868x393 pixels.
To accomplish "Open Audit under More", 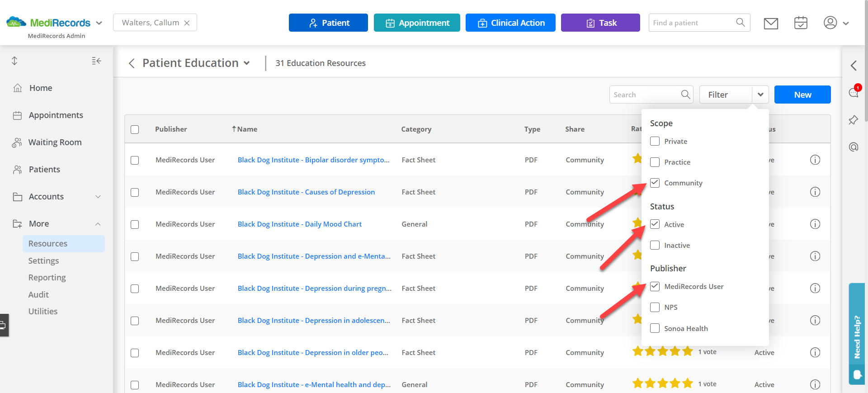I will (x=38, y=294).
